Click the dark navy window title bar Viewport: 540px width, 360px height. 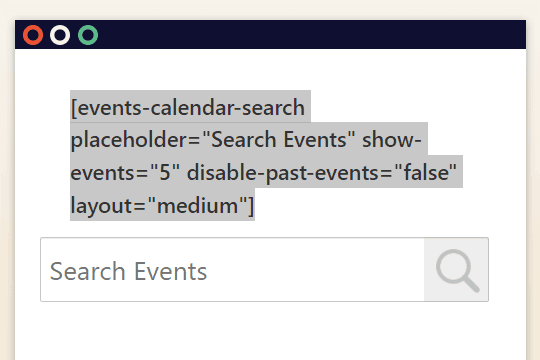point(270,34)
